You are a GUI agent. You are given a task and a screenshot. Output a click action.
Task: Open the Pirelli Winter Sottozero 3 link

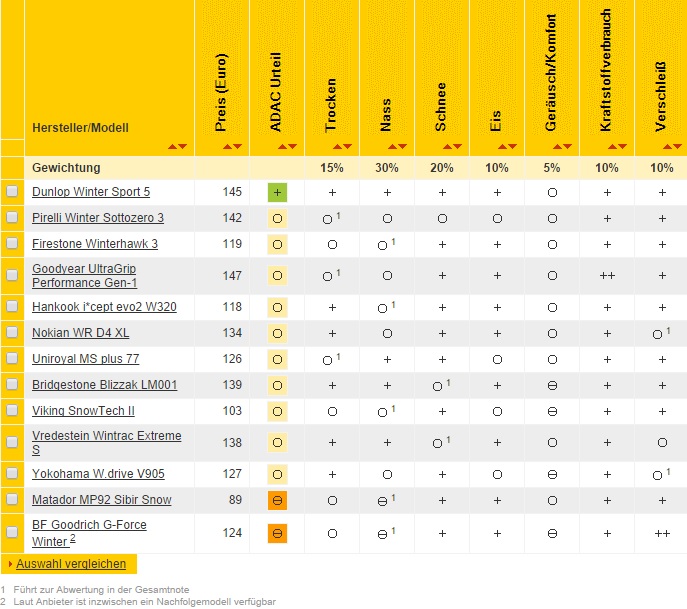tap(98, 218)
